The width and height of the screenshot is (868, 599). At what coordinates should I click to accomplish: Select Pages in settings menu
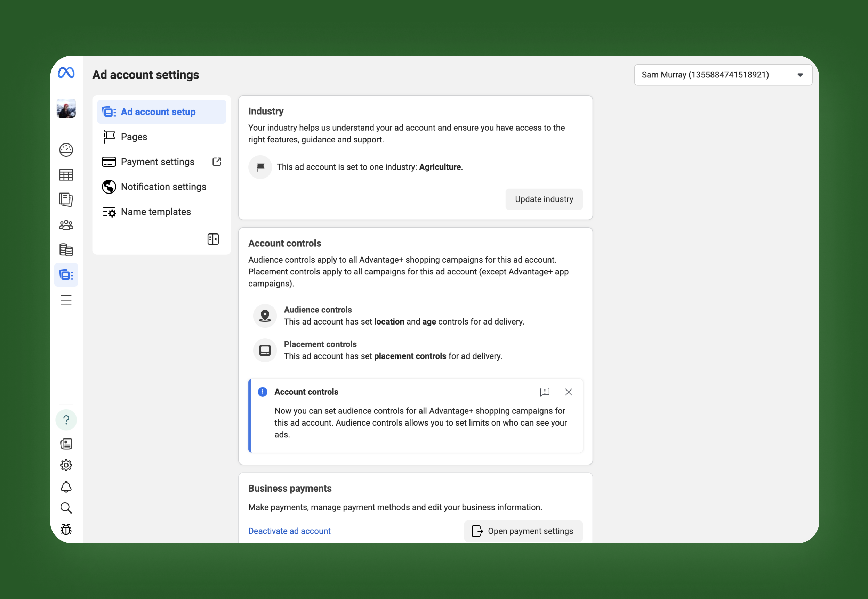point(134,137)
